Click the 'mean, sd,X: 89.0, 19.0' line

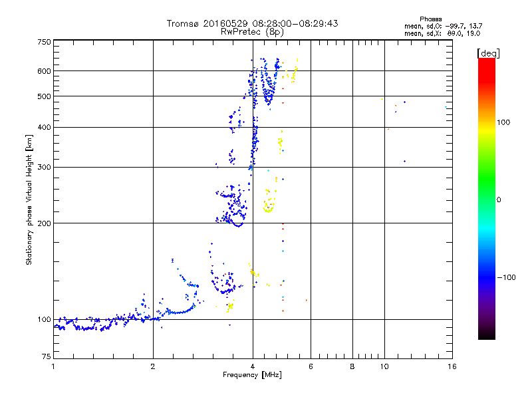tap(442, 33)
